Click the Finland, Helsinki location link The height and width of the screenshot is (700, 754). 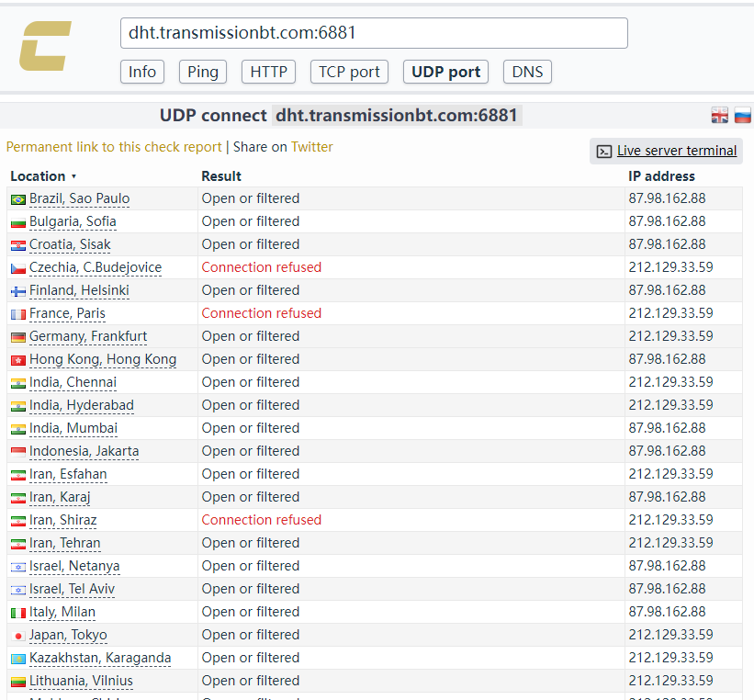coord(79,290)
